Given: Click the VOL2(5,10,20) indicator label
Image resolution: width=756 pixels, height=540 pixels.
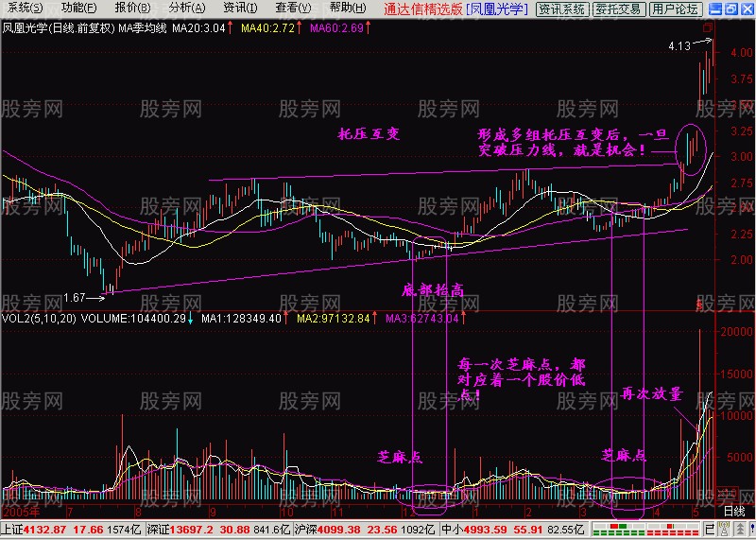Looking at the screenshot, I should (x=39, y=319).
